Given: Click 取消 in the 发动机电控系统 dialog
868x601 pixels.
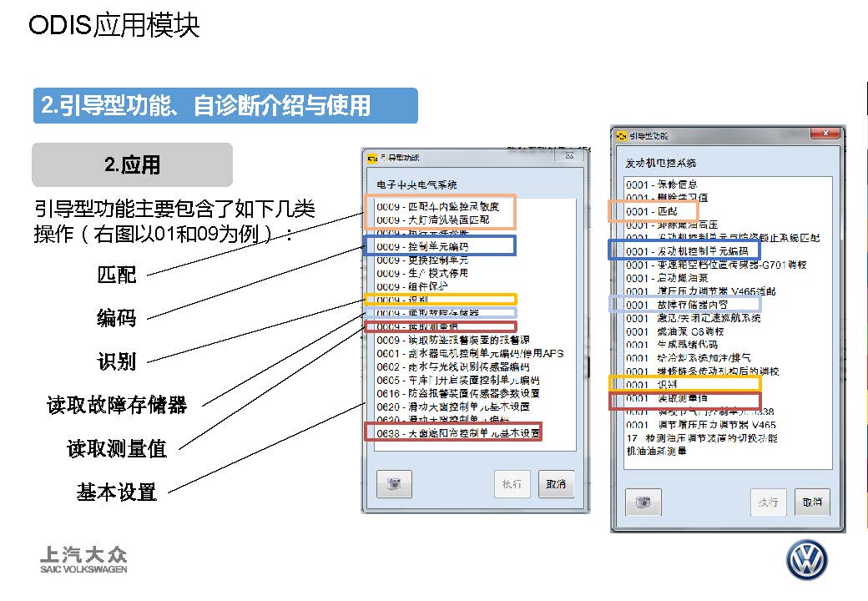Looking at the screenshot, I should click(812, 502).
